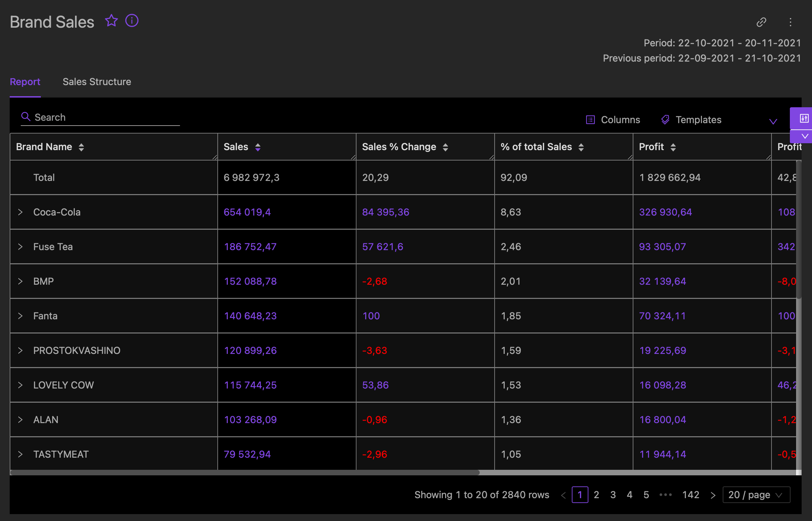Open the three-dot more options menu

790,22
